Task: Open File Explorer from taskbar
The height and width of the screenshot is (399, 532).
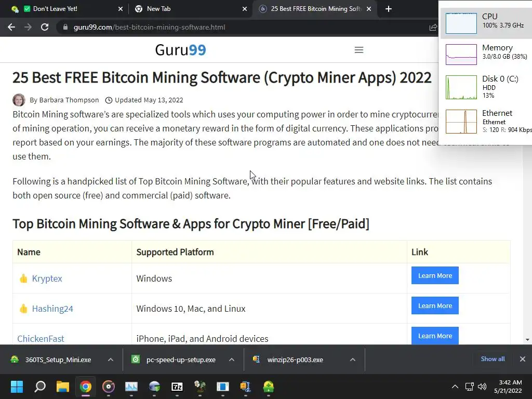Action: click(x=63, y=387)
